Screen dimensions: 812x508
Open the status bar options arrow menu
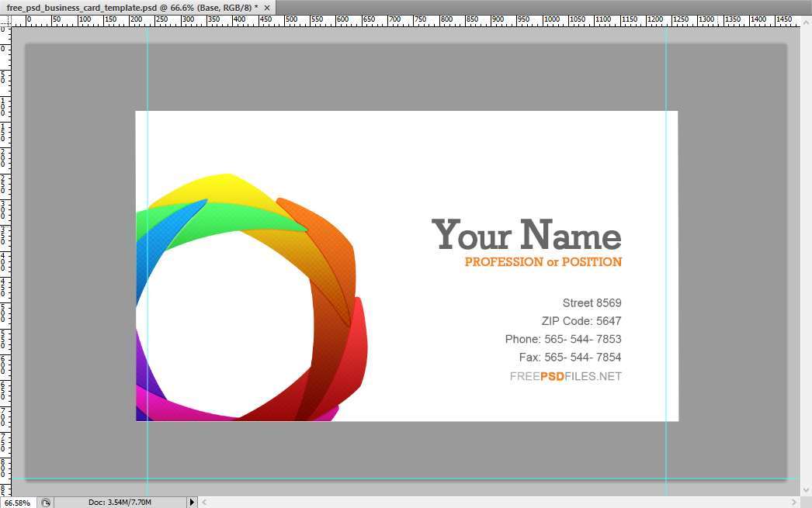pyautogui.click(x=192, y=502)
